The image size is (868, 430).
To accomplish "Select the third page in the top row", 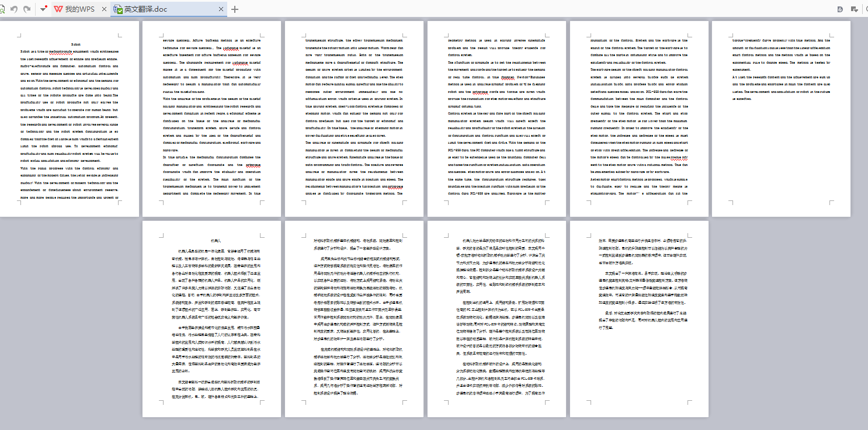I will 354,119.
